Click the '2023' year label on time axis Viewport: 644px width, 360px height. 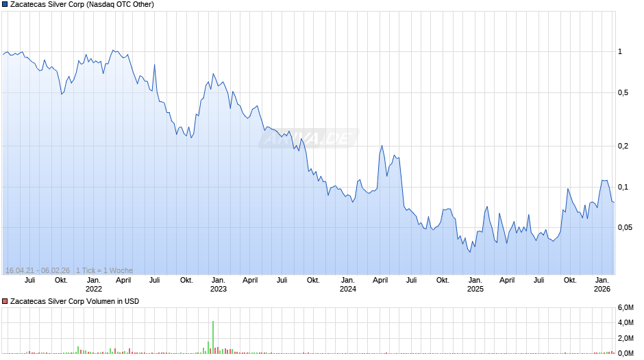click(219, 289)
